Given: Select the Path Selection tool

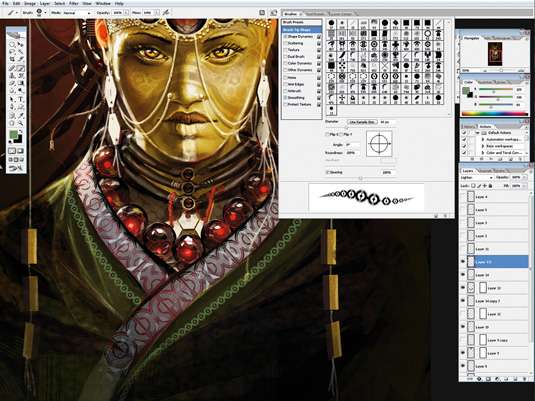Looking at the screenshot, I should (x=12, y=99).
